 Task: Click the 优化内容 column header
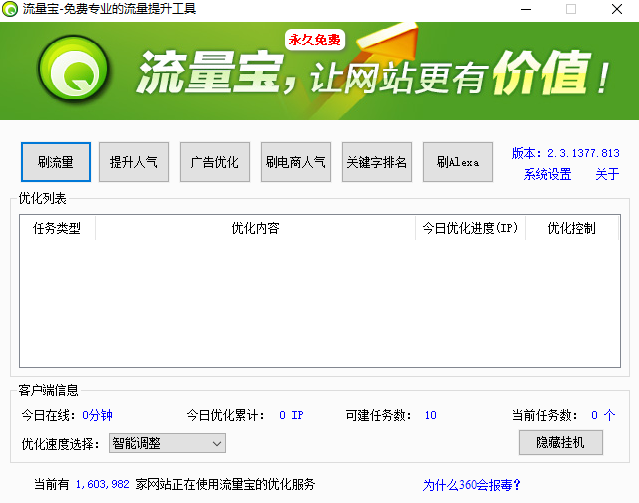[256, 228]
